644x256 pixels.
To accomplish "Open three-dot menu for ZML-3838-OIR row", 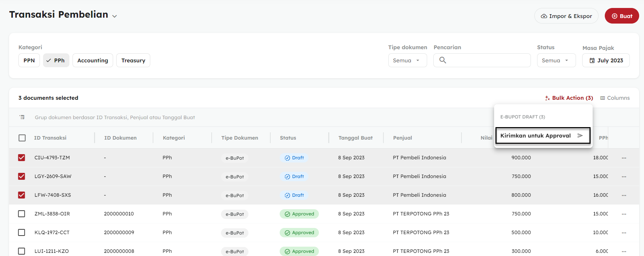I will (x=624, y=214).
